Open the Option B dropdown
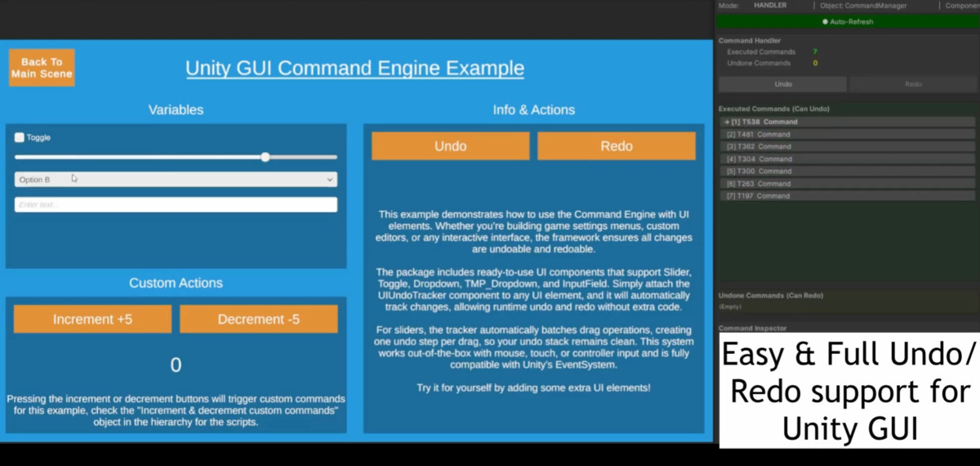This screenshot has height=466, width=980. [x=176, y=179]
